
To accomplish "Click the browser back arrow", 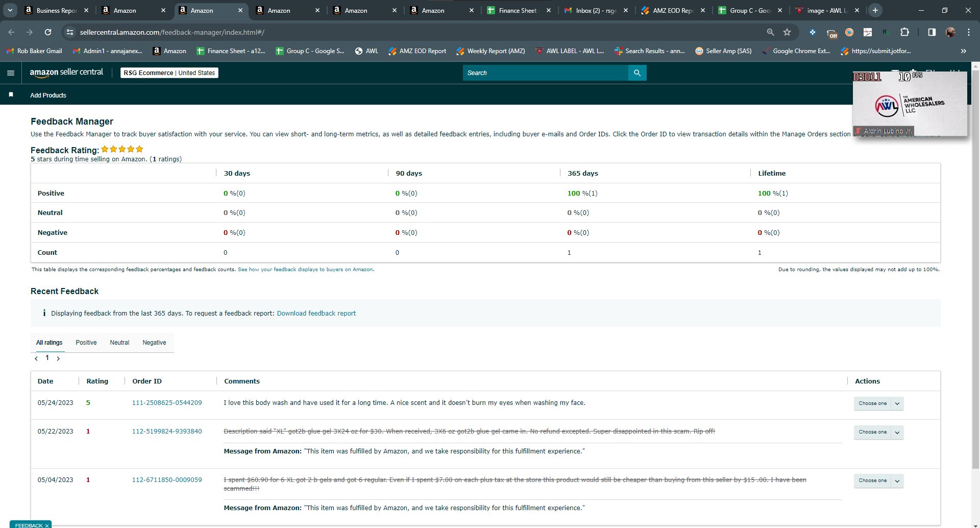I will pos(11,32).
